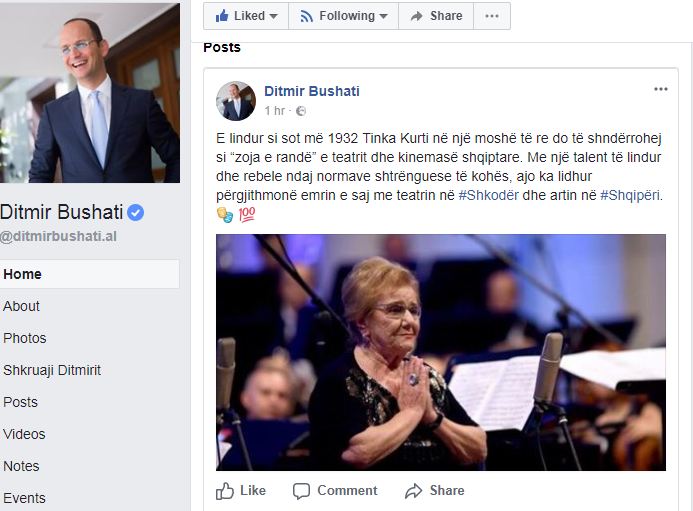
Task: Open the Ditmir Bushati author name link in the post
Action: [311, 91]
